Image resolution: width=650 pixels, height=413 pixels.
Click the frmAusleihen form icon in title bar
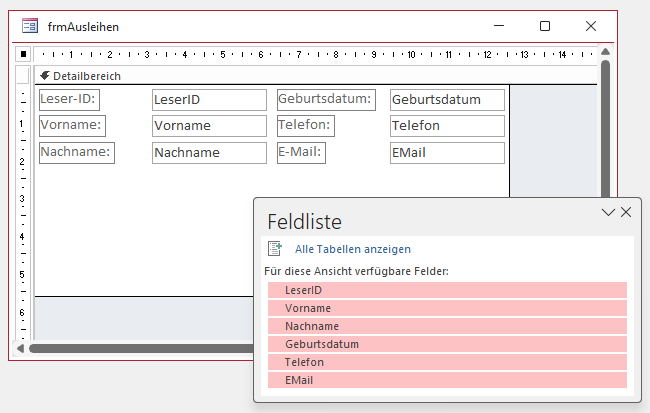[x=30, y=26]
